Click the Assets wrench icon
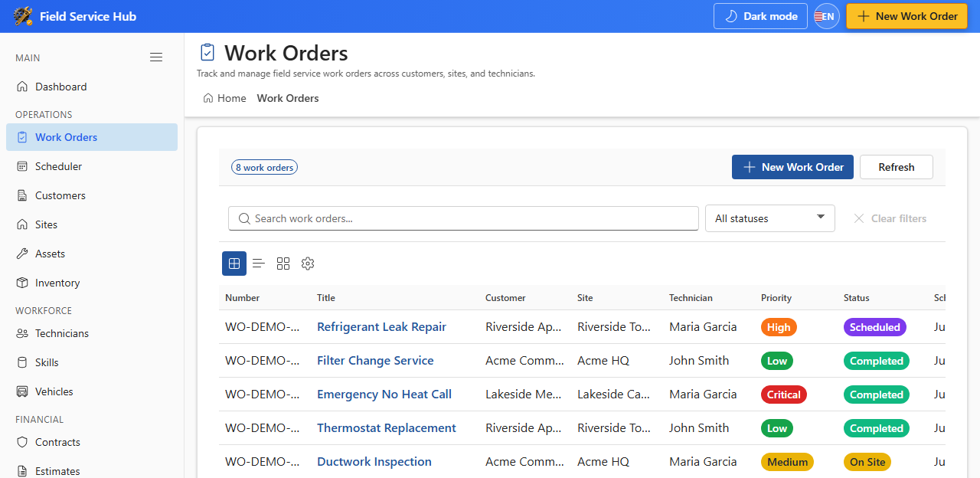Viewport: 980px width, 478px height. 22,254
